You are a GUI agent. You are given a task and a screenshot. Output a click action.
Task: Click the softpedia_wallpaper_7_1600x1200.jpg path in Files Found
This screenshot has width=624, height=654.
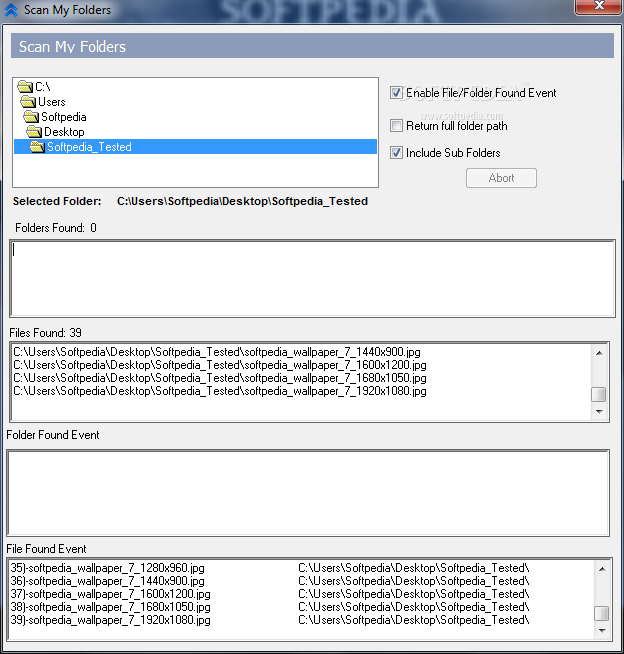pyautogui.click(x=219, y=365)
